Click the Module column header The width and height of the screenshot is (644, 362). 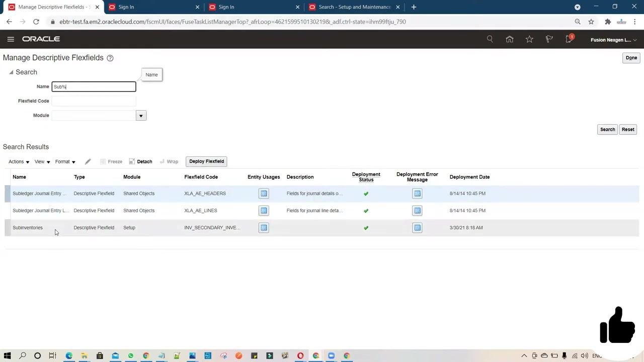pos(132,177)
